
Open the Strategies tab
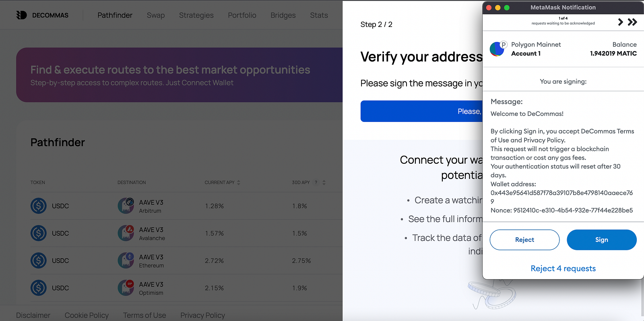196,15
